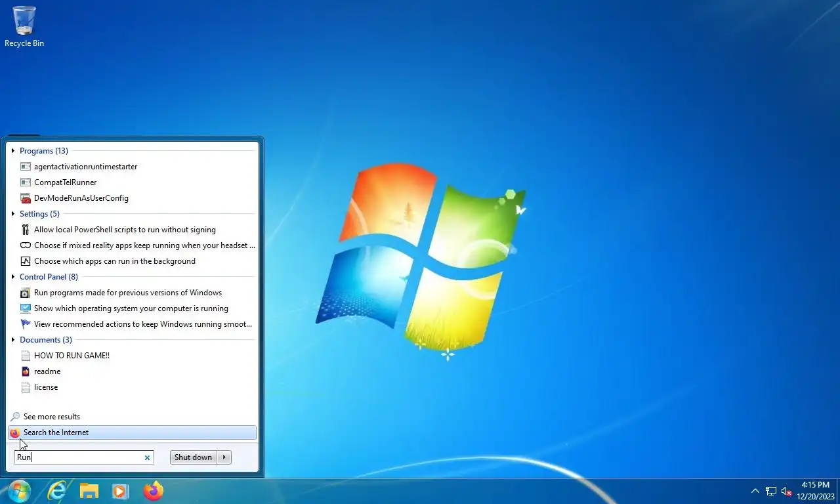Click the DevModeRunAsUserConfig icon
This screenshot has height=504, width=840.
(x=26, y=198)
